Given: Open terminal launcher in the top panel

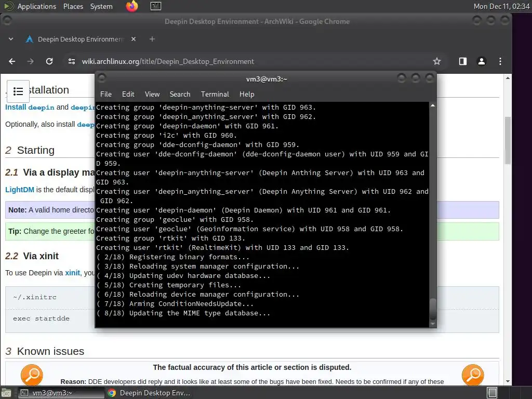Looking at the screenshot, I should [156, 6].
